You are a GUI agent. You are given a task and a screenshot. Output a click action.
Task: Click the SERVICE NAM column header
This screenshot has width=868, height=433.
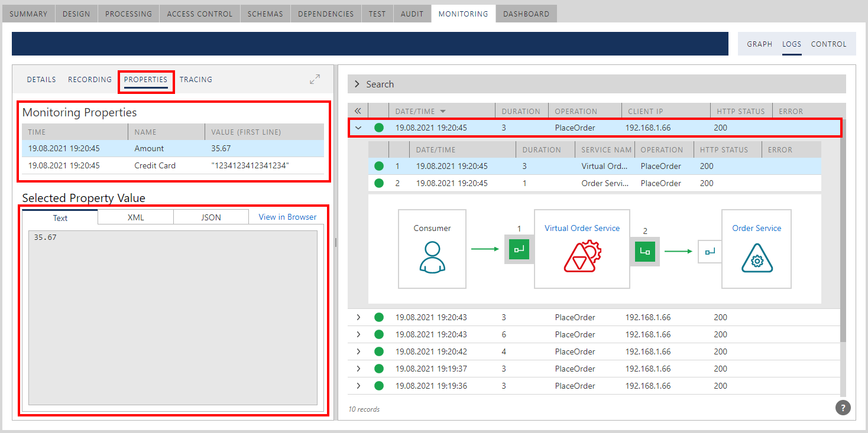point(604,149)
